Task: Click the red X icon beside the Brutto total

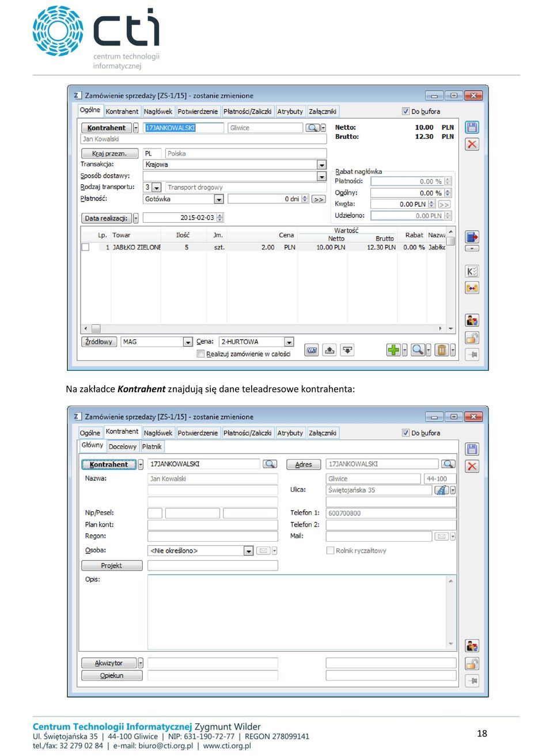Action: point(472,144)
